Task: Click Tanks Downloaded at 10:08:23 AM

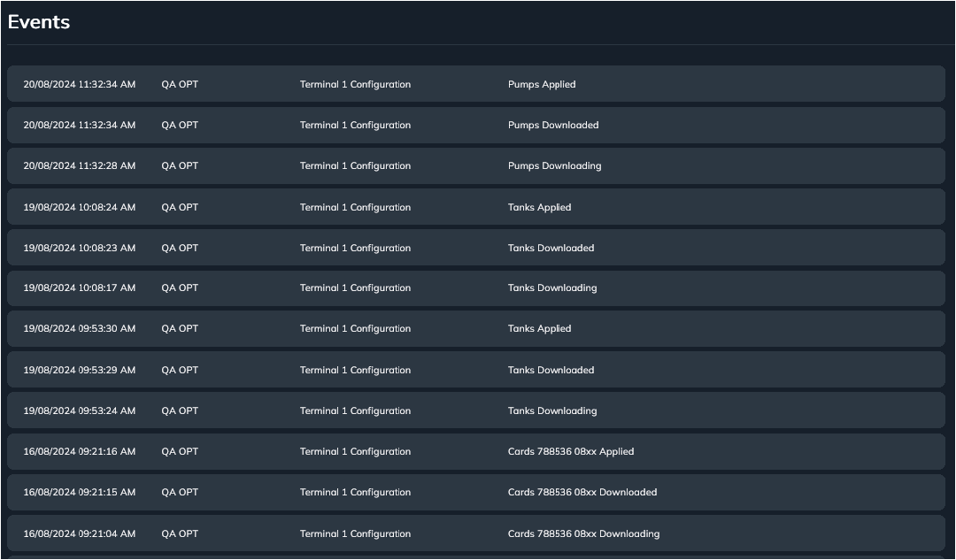Action: pos(551,248)
